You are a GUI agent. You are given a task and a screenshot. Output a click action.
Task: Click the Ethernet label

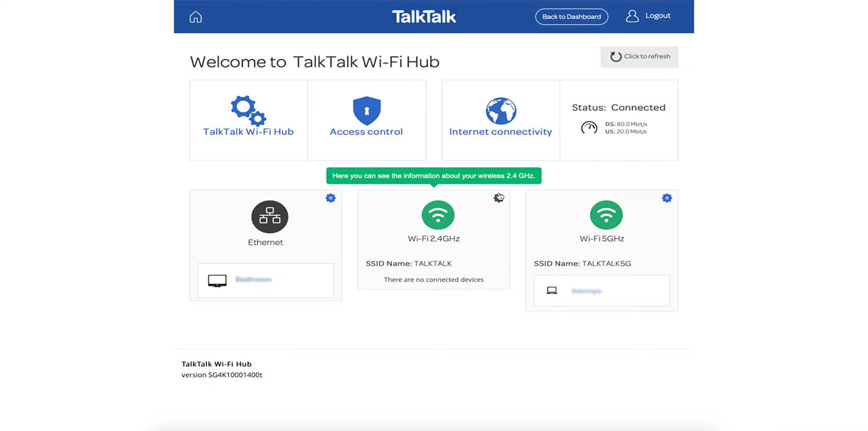pyautogui.click(x=266, y=243)
